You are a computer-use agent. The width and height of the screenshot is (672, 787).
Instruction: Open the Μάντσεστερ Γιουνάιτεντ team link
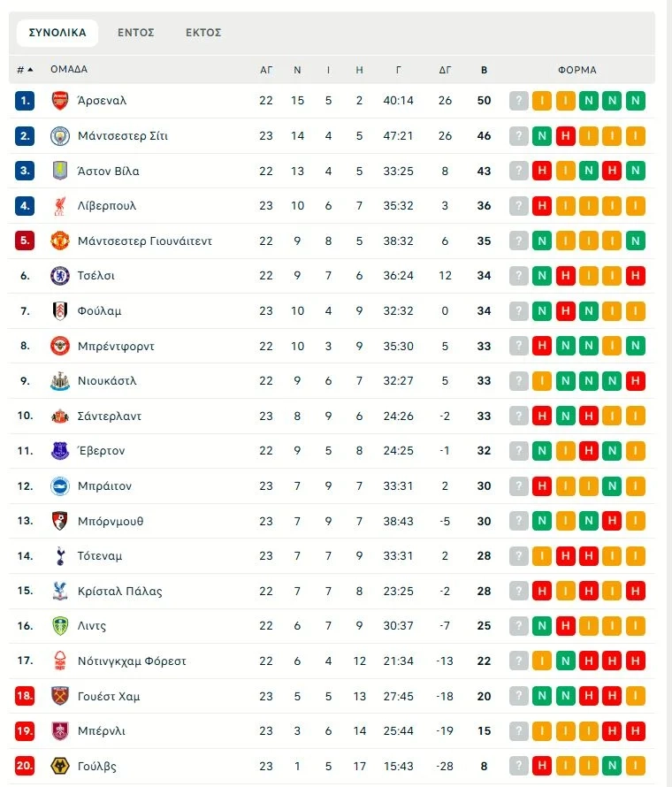click(144, 241)
